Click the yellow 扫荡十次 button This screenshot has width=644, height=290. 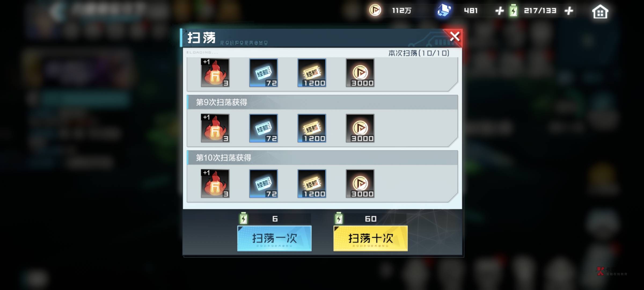(370, 238)
